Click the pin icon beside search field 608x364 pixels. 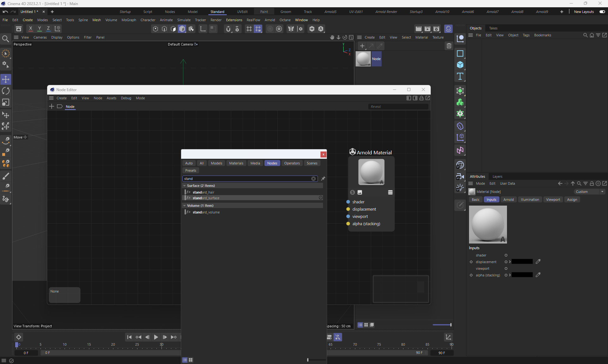[323, 179]
